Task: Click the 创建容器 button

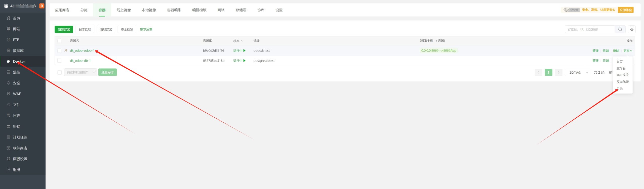Action: coord(64,29)
